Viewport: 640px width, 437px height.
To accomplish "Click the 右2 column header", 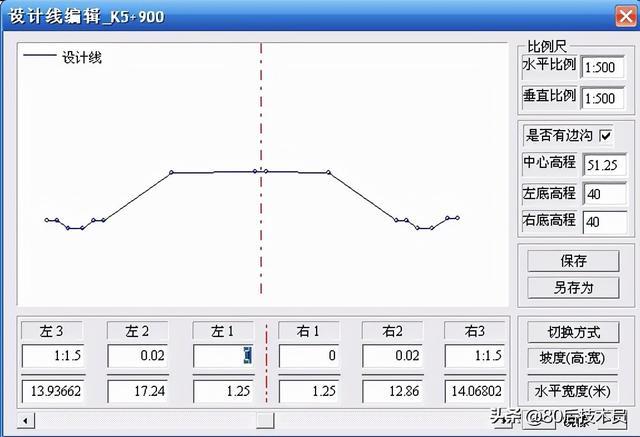I will [x=393, y=331].
